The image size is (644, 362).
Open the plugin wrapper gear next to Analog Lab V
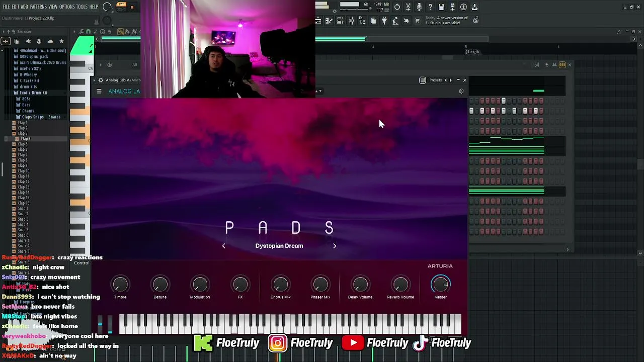pyautogui.click(x=101, y=80)
